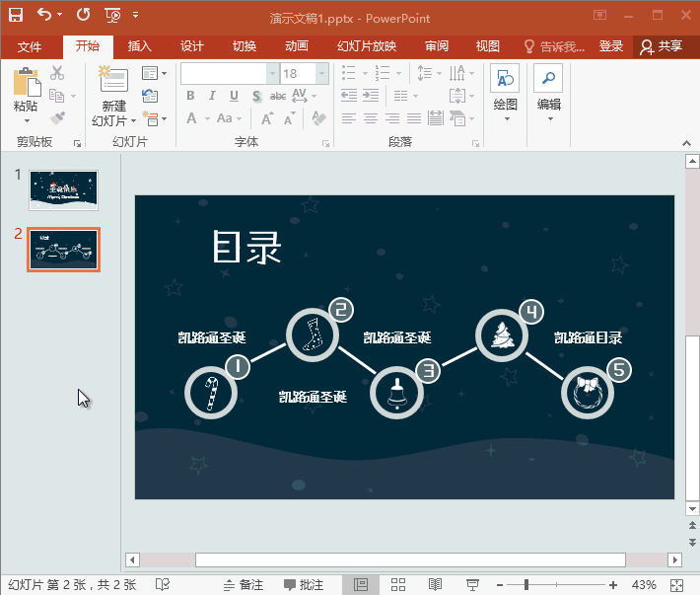Click the Share (共享) button
This screenshot has width=700, height=595.
[x=662, y=46]
